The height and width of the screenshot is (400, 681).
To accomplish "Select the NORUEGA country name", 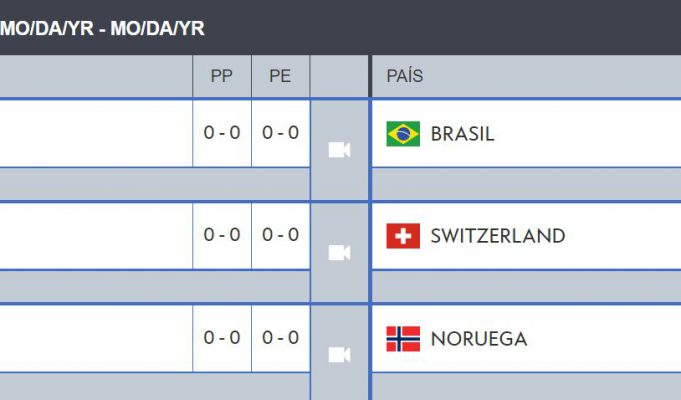I will coord(479,338).
